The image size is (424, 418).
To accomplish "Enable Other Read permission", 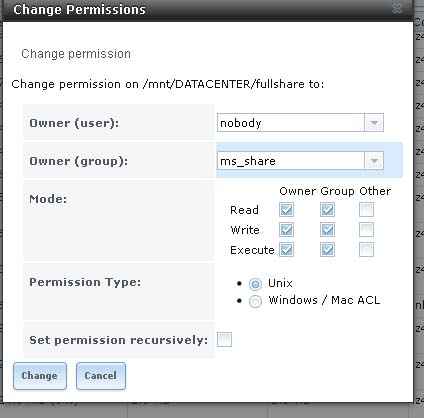I will pyautogui.click(x=366, y=210).
